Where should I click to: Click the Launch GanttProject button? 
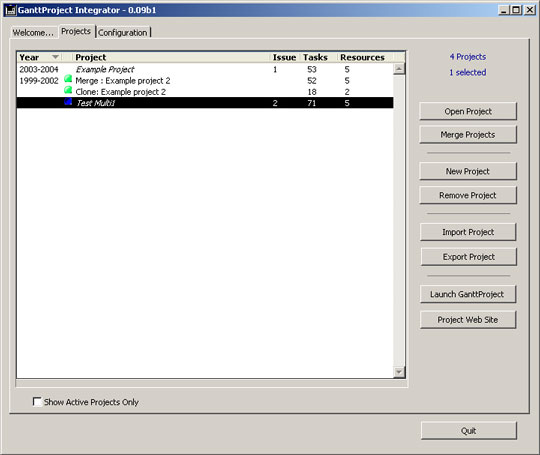click(468, 294)
